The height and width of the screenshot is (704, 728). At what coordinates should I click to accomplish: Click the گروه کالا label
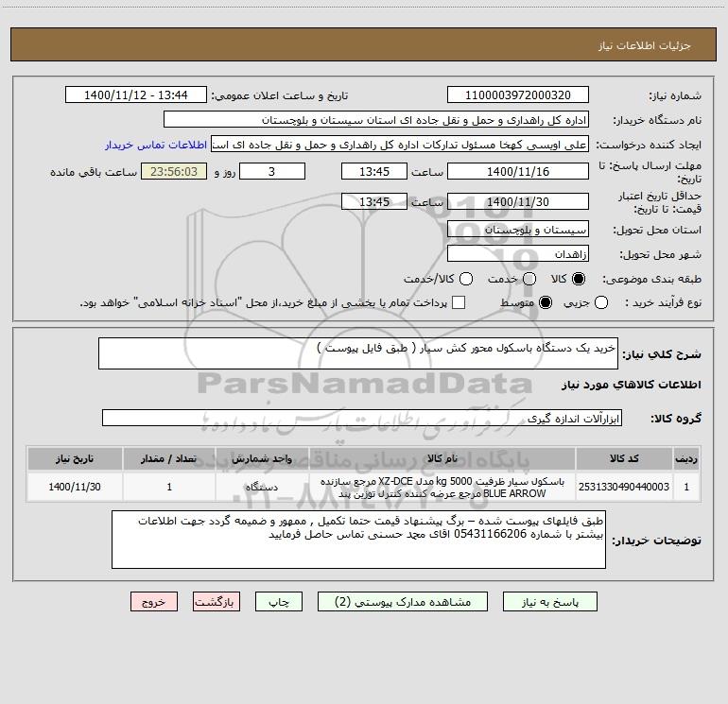(x=676, y=419)
